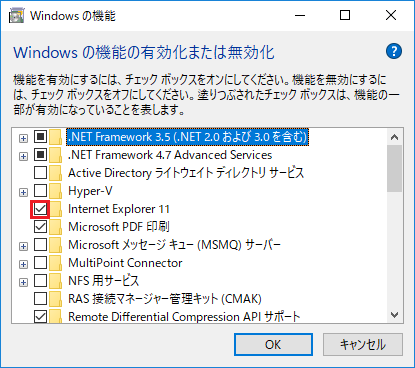Image resolution: width=415 pixels, height=368 pixels.
Task: Click the キャンセル button
Action: tap(363, 344)
